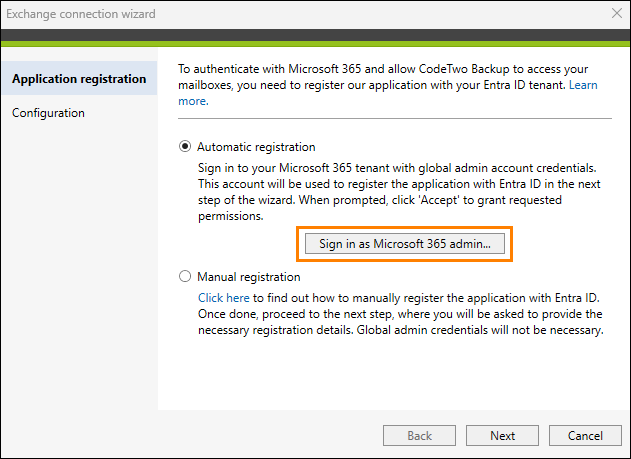Select the Automatic registration radio button
Viewport: 631px width, 459px height.
(x=185, y=146)
